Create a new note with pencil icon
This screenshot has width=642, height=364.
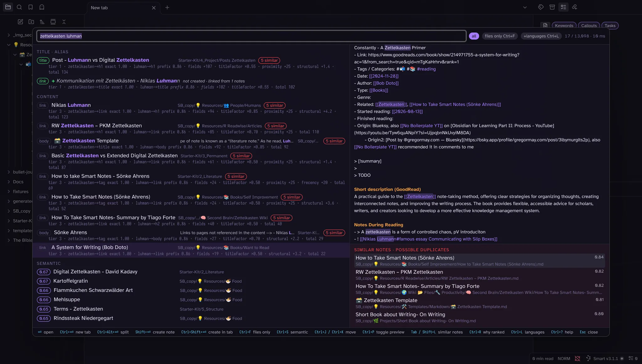click(20, 22)
